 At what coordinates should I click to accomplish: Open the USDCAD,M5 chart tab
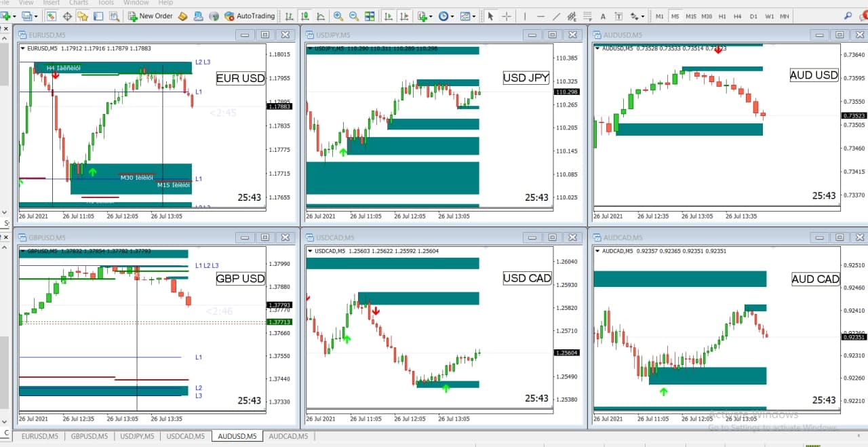pos(185,436)
